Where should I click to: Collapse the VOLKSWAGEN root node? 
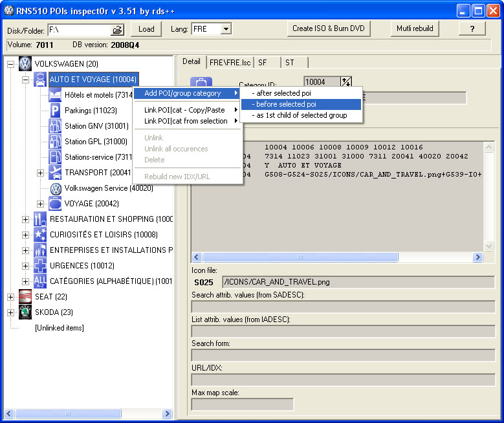10,64
